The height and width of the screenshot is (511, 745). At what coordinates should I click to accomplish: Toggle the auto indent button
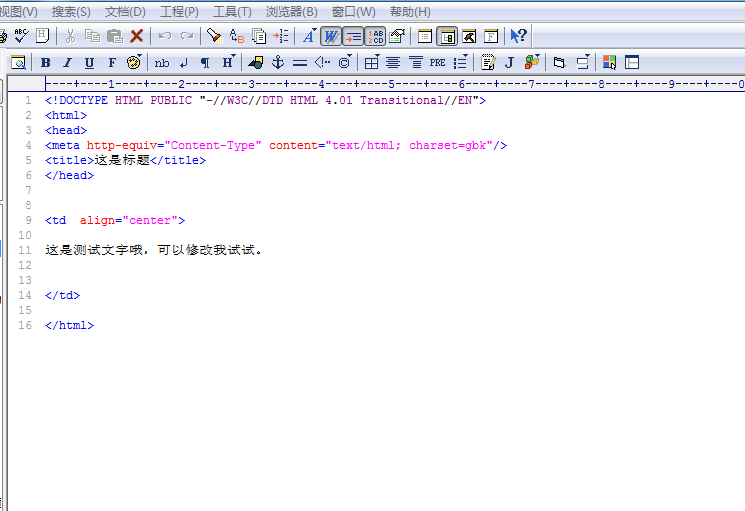point(353,36)
